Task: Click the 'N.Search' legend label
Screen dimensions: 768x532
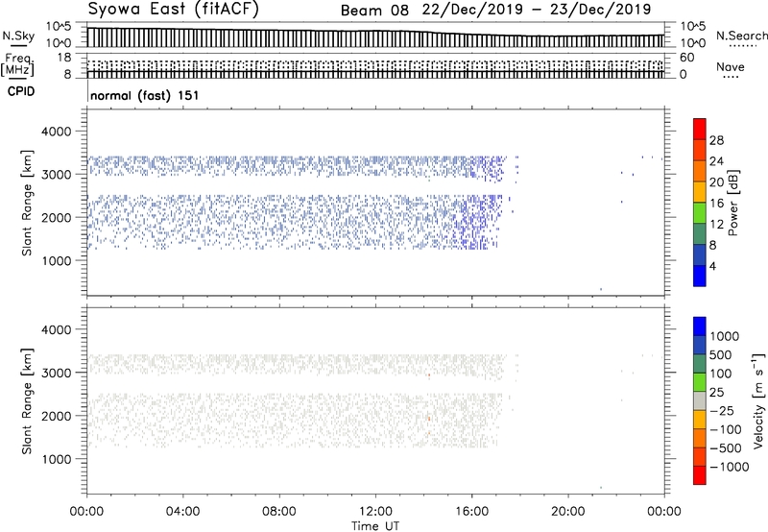Action: point(741,36)
